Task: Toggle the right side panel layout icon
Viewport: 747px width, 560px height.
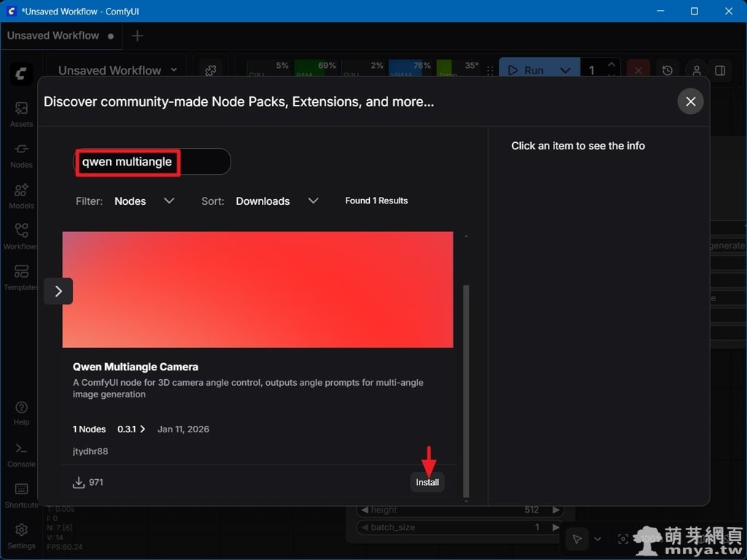Action: coord(720,70)
